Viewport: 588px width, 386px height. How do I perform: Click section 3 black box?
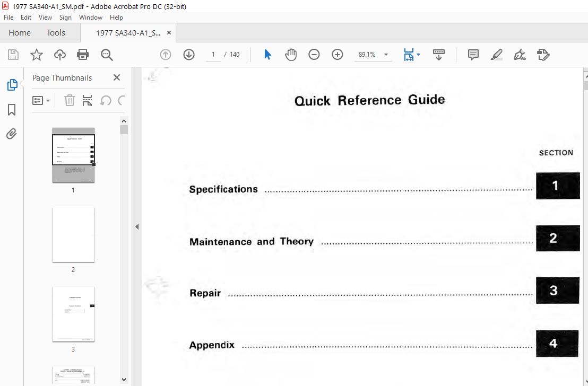pos(557,291)
